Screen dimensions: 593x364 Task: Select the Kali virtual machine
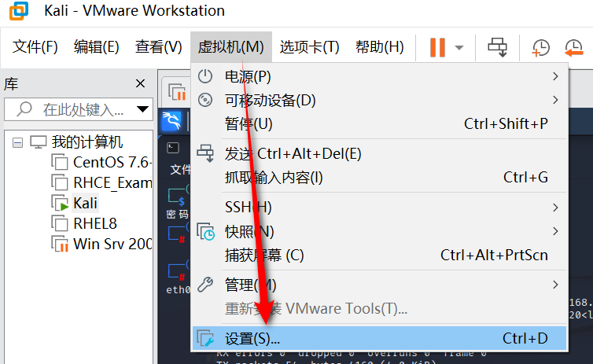pos(85,204)
